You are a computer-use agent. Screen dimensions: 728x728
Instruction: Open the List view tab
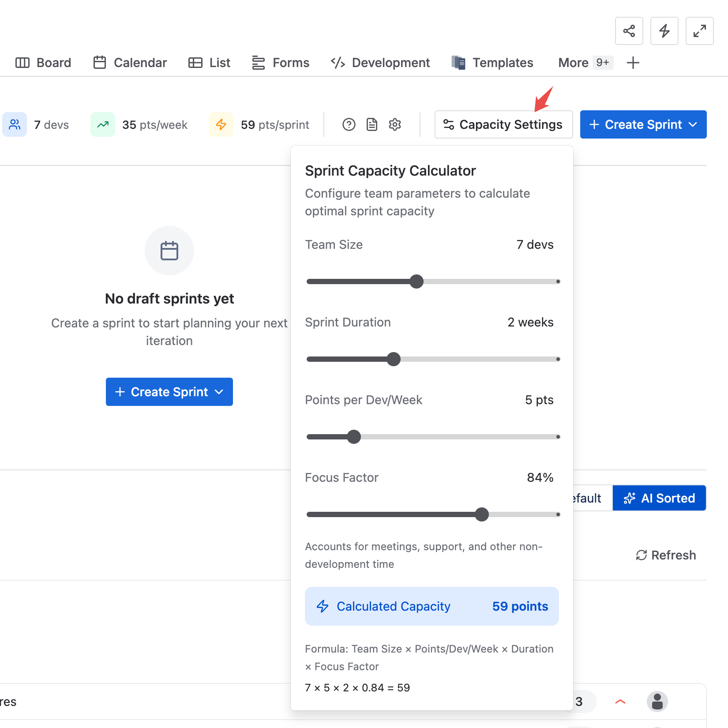click(x=209, y=63)
